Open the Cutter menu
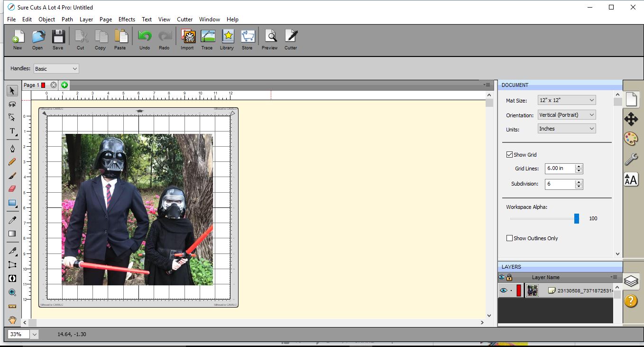The image size is (644, 347). (185, 19)
